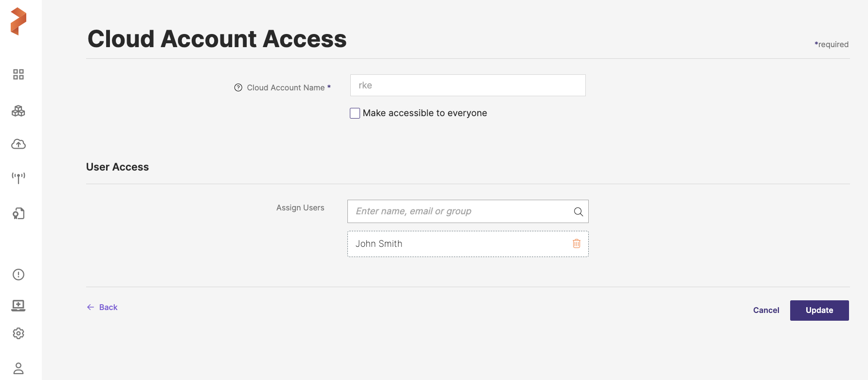
Task: Click the help icon beside Cloud Account Name
Action: (238, 88)
